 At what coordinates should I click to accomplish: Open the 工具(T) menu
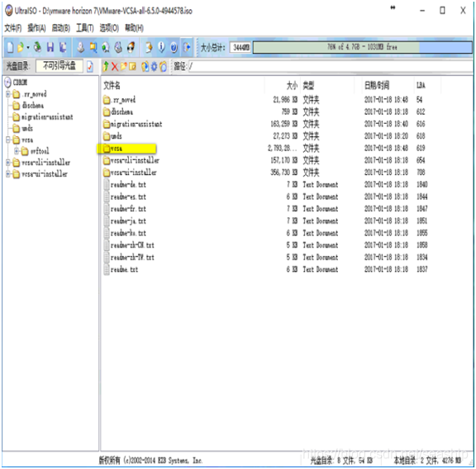tap(84, 28)
